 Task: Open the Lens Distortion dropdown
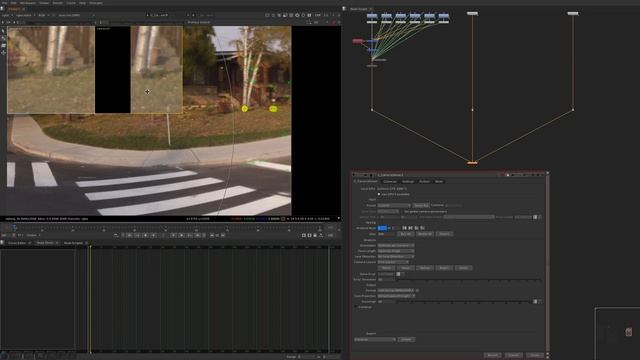point(396,256)
